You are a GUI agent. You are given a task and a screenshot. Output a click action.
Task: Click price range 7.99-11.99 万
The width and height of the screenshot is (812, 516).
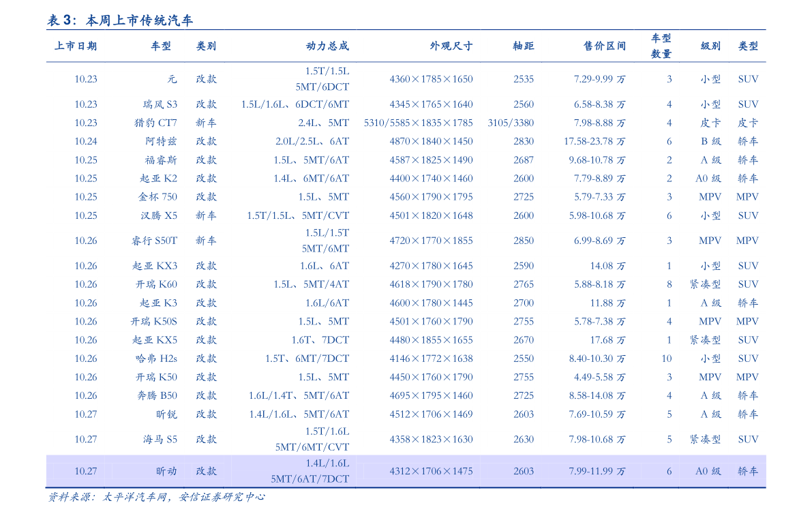pos(597,472)
